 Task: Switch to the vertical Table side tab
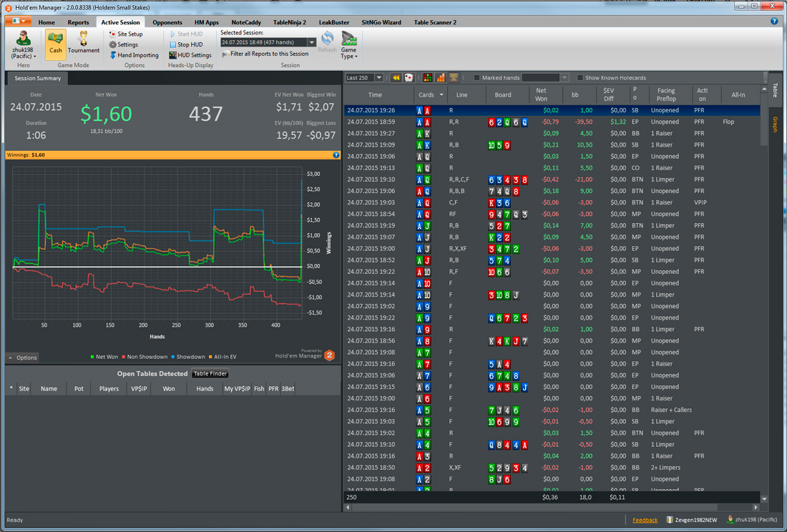tap(775, 90)
